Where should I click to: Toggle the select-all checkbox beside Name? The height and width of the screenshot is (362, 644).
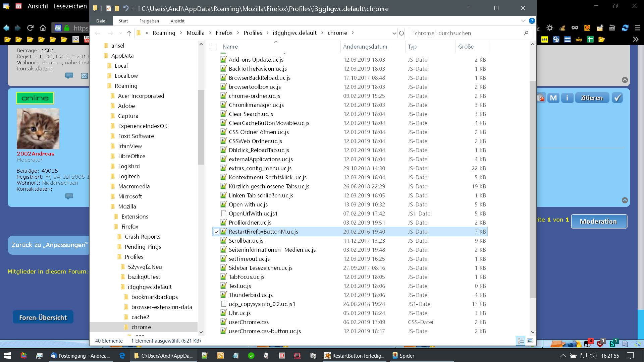(214, 47)
